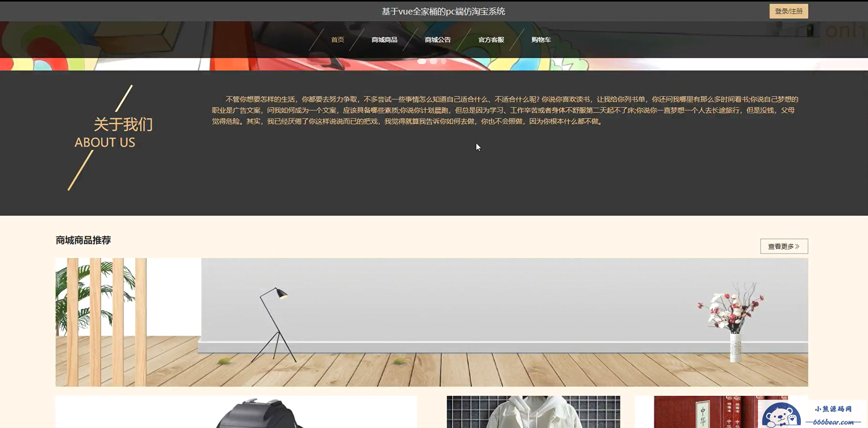Select 官方客服 customer service nav item
This screenshot has width=868, height=428.
[x=491, y=40]
